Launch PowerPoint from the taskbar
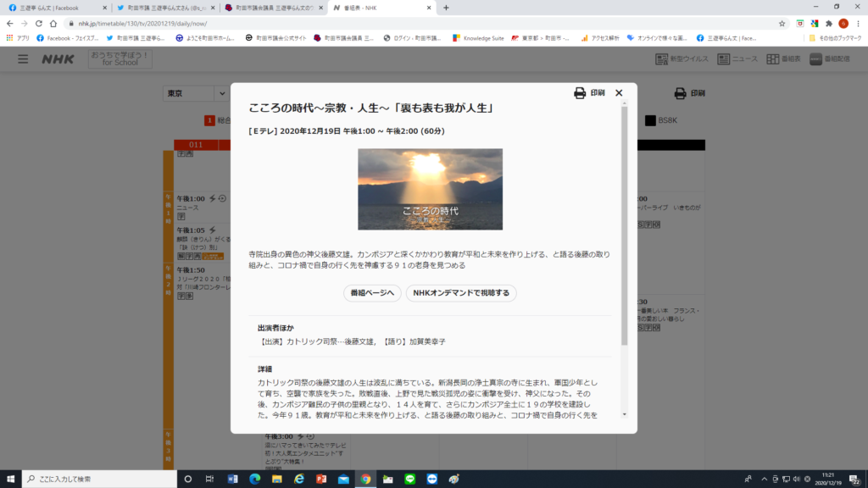Screen dimensions: 868x488 coord(321,480)
